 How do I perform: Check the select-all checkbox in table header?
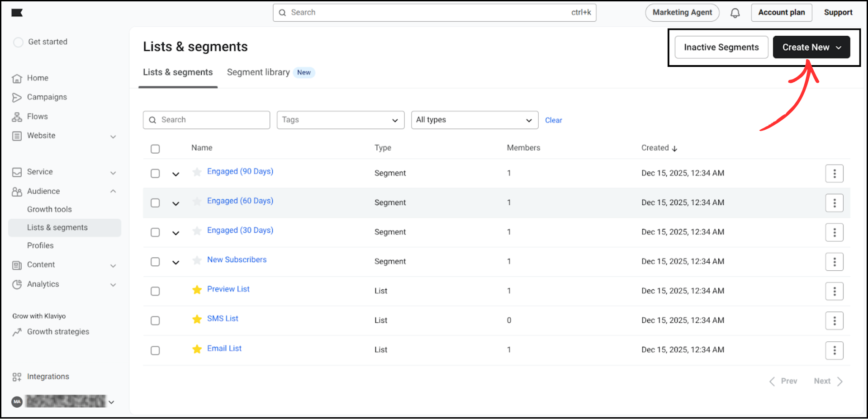pyautogui.click(x=155, y=148)
